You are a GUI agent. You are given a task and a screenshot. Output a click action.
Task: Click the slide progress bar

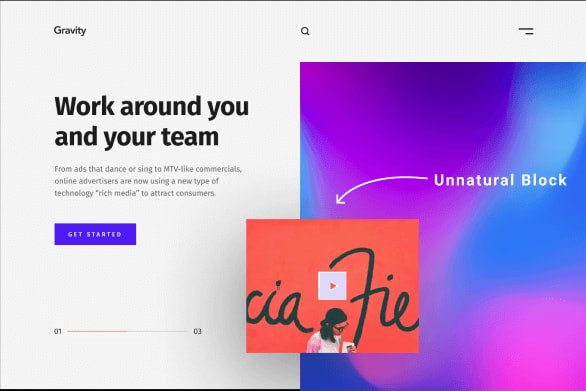[127, 331]
